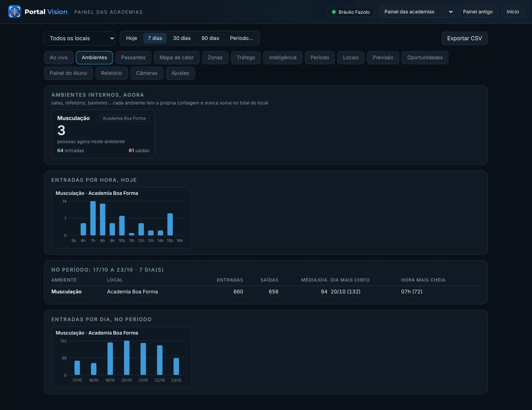Click the Início button

tap(513, 12)
